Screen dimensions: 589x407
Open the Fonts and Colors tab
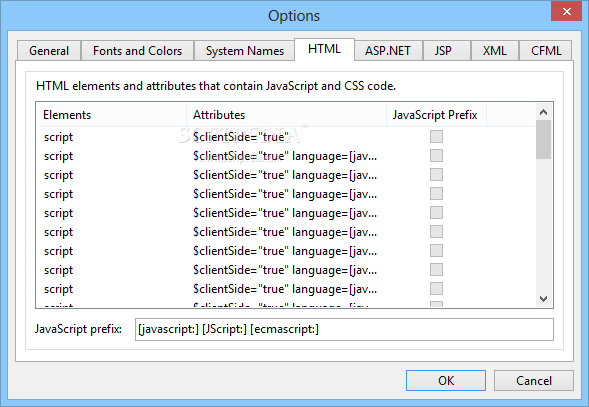(x=137, y=51)
